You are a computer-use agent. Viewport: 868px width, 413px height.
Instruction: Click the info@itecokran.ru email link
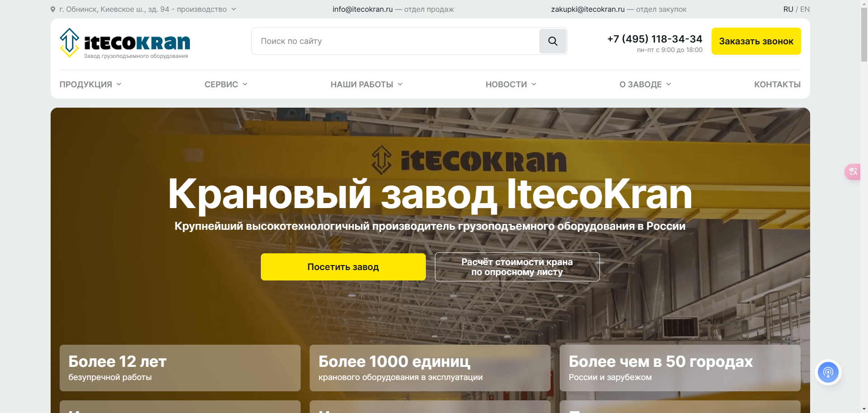pos(363,9)
